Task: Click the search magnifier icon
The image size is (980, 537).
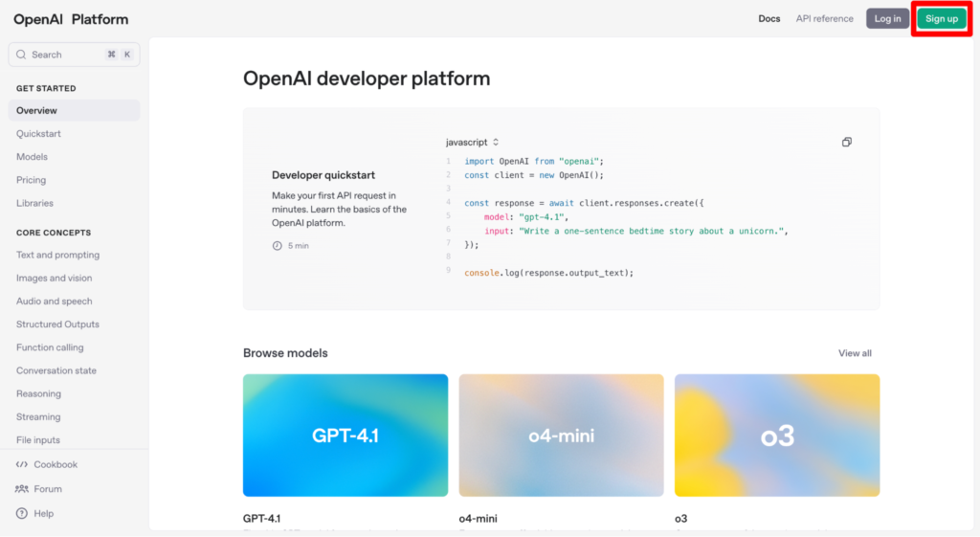Action: click(x=22, y=55)
